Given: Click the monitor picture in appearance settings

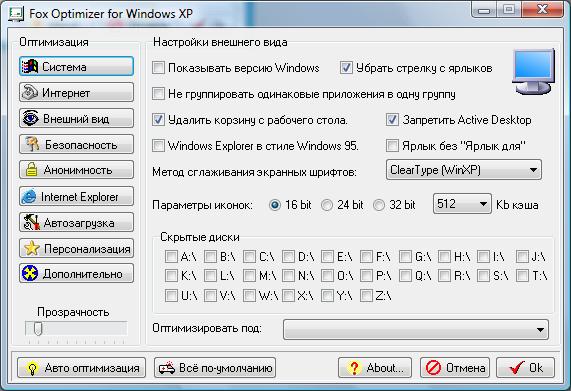Looking at the screenshot, I should (533, 72).
